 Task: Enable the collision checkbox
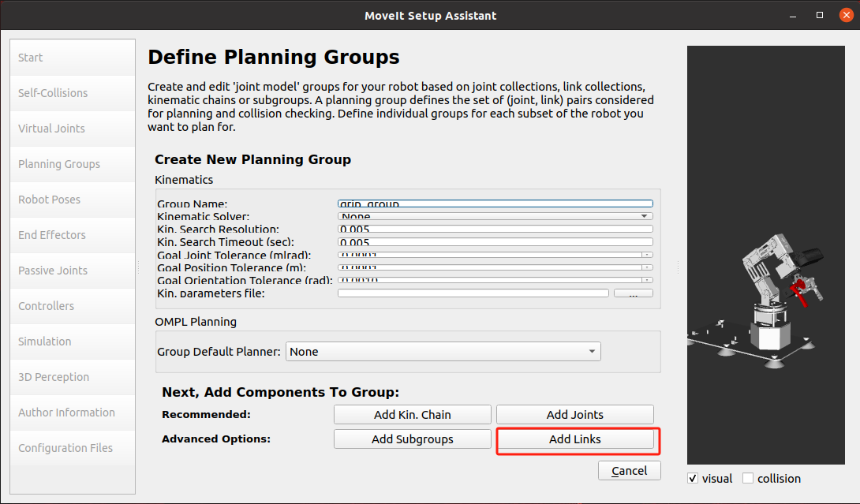747,478
